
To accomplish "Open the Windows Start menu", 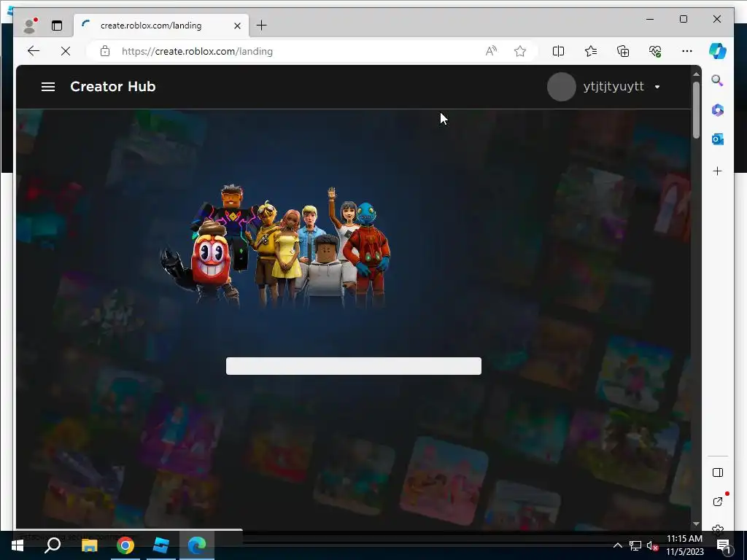I will click(18, 545).
